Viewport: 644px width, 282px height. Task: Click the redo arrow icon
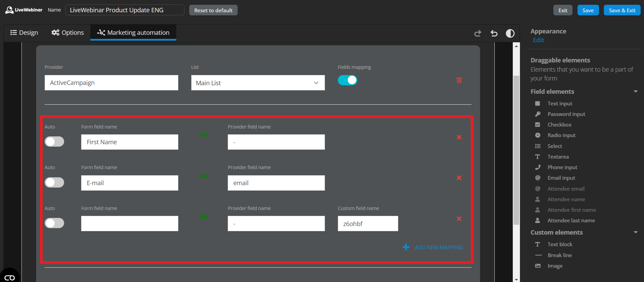tap(478, 33)
